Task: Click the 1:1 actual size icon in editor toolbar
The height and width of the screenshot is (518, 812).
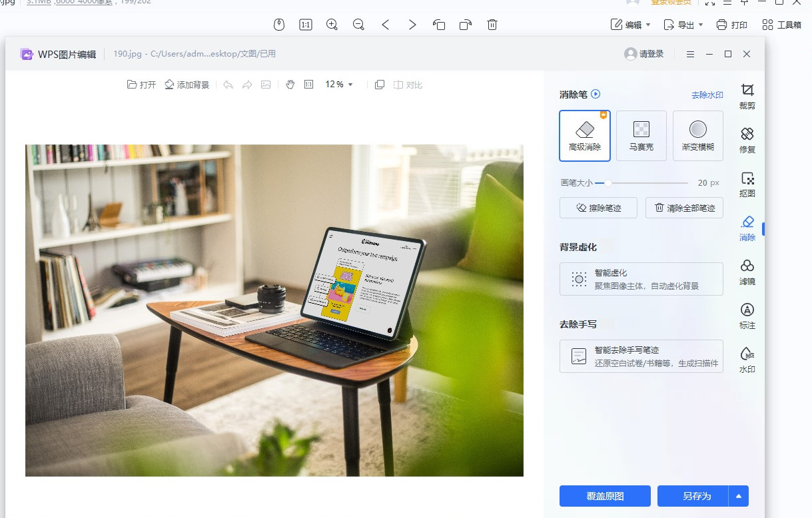Action: tap(308, 85)
